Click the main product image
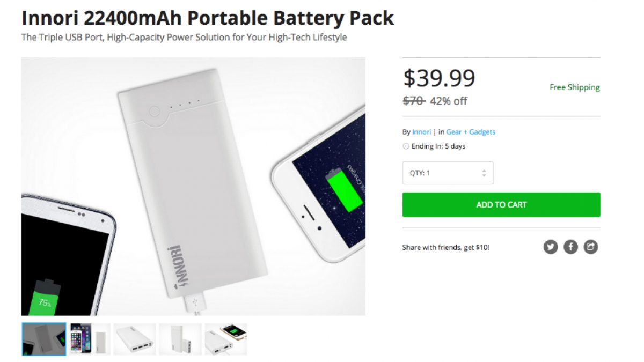 193,187
